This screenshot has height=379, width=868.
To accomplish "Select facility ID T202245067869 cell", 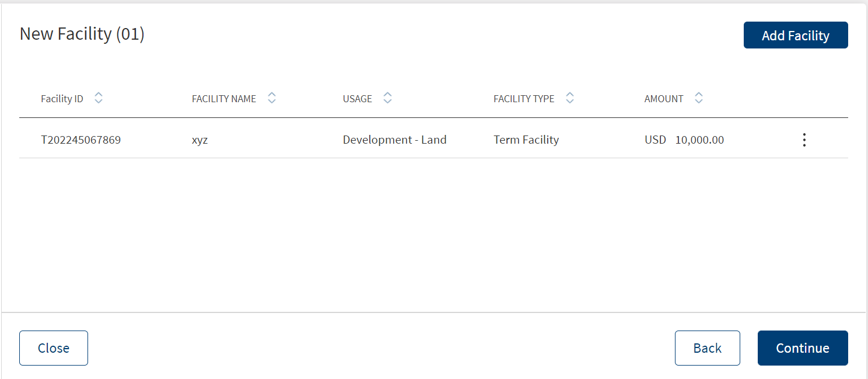I will pyautogui.click(x=81, y=140).
